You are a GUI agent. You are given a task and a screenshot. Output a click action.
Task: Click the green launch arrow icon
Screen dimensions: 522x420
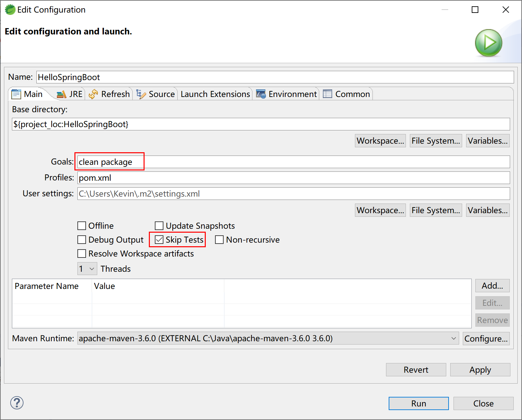488,43
